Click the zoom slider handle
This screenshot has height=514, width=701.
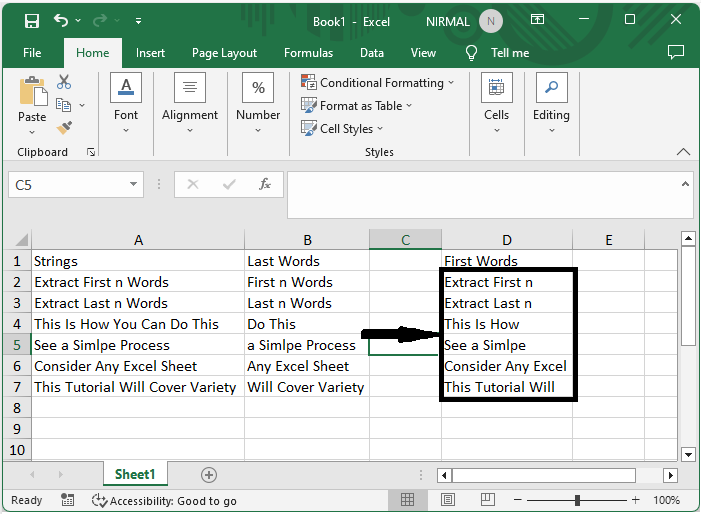tap(578, 500)
